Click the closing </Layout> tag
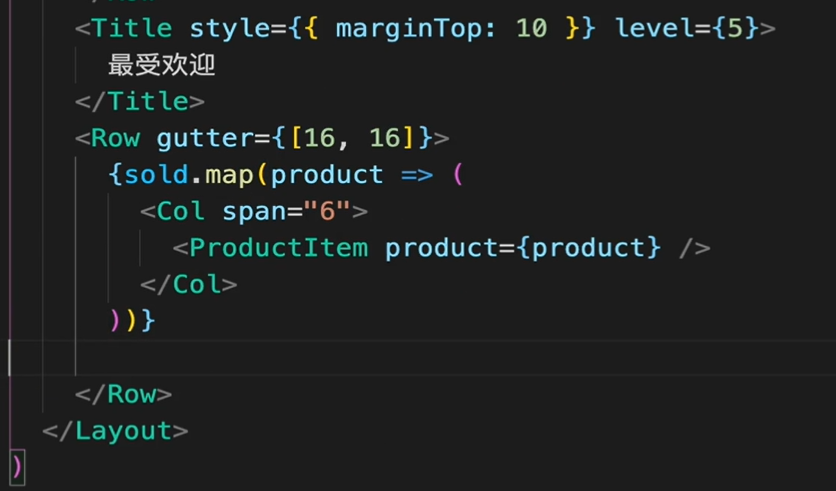The height and width of the screenshot is (491, 836). tap(115, 431)
